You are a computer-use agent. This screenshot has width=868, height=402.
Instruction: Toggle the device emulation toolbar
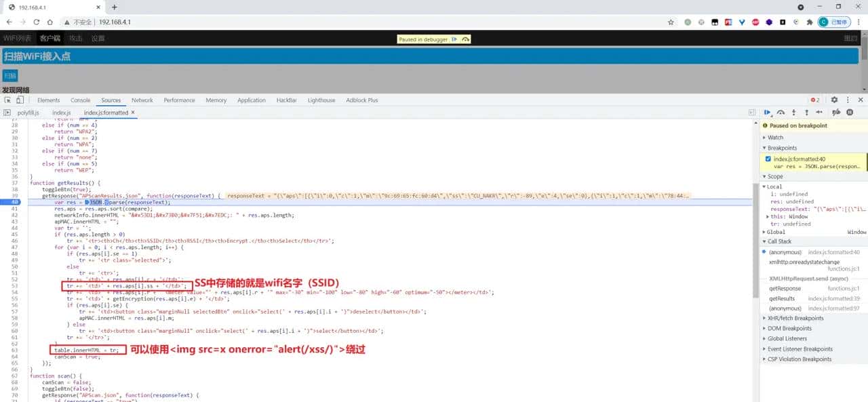20,100
